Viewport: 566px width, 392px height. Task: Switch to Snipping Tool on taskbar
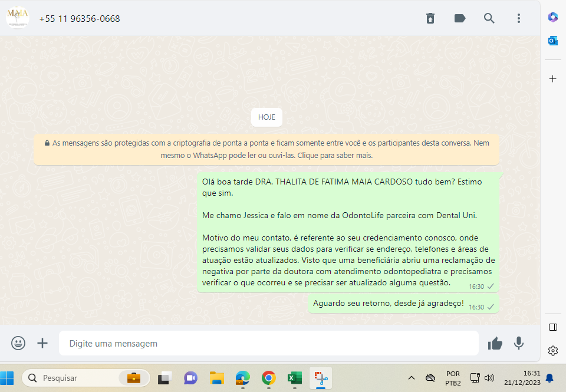[321, 378]
